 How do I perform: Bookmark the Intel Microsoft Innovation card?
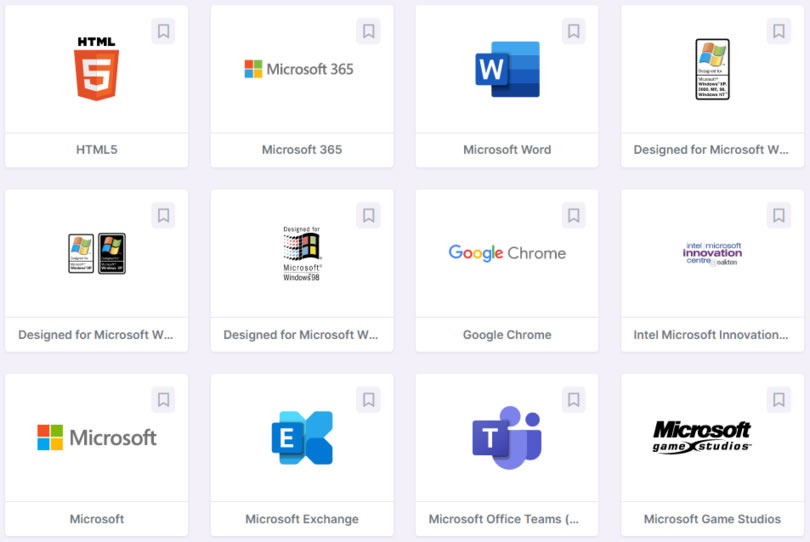coord(778,215)
